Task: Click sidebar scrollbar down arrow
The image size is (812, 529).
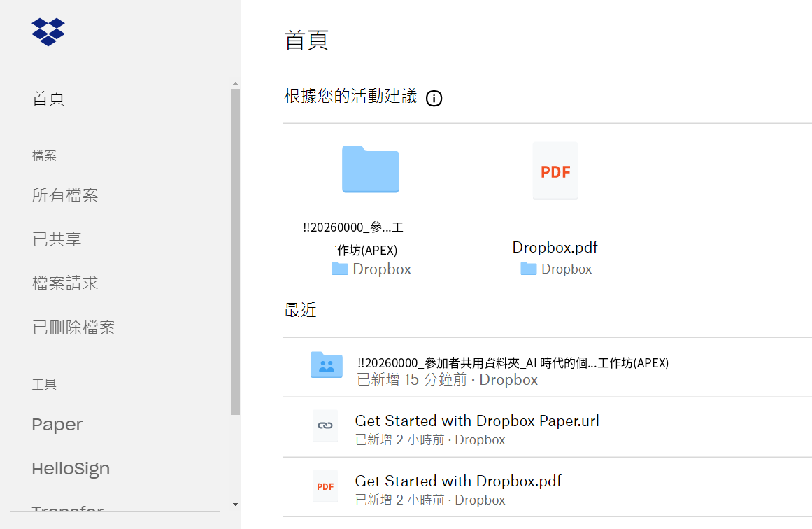Action: [235, 504]
